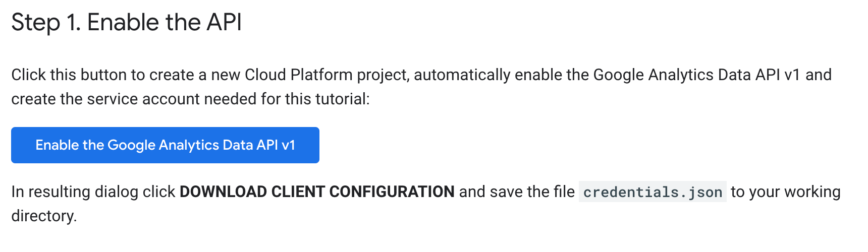Viewport: 868px width, 252px height.
Task: Select the credentials.json inline code snippet
Action: tap(653, 192)
